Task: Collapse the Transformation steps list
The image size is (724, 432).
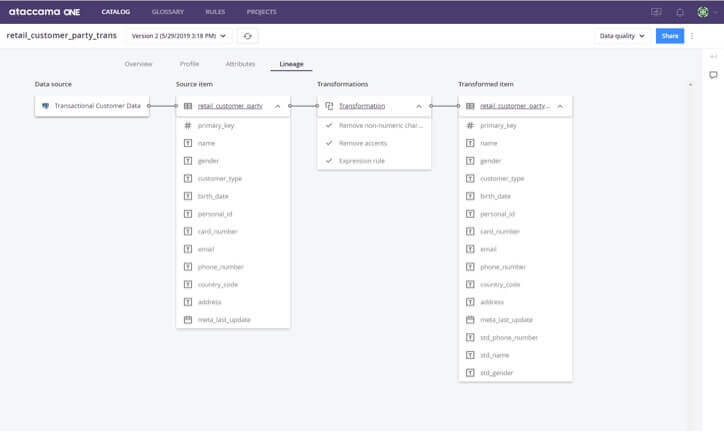Action: coord(419,106)
